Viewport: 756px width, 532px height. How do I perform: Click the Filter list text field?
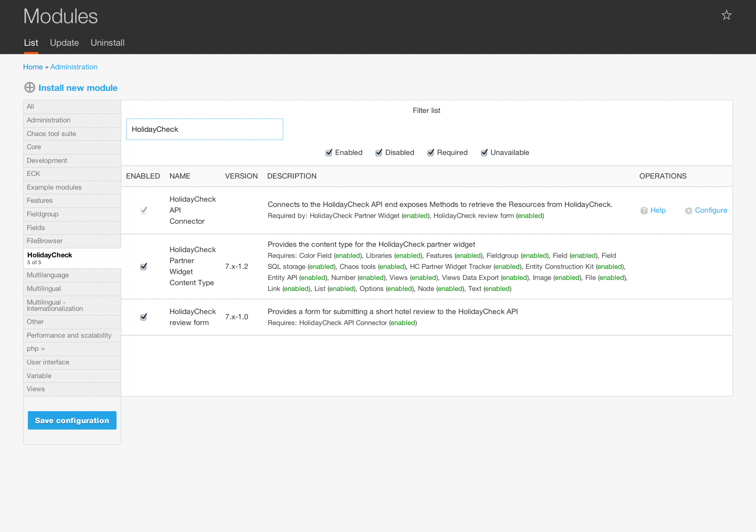[x=204, y=129]
